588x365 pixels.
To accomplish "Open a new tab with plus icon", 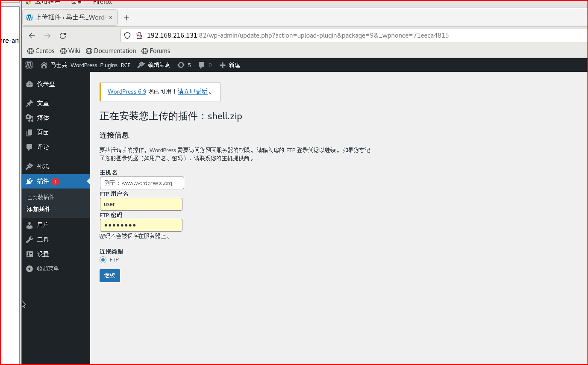I will 126,18.
